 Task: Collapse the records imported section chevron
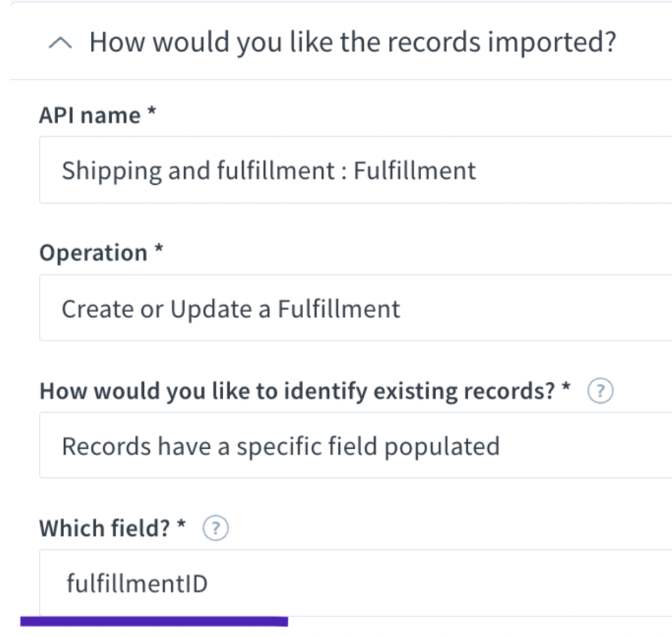[60, 43]
